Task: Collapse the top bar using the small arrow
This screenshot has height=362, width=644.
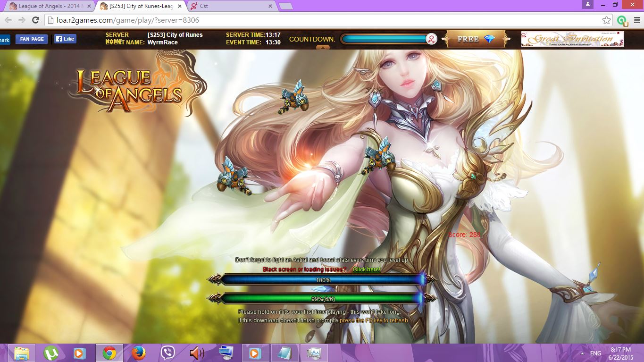Action: tap(323, 47)
